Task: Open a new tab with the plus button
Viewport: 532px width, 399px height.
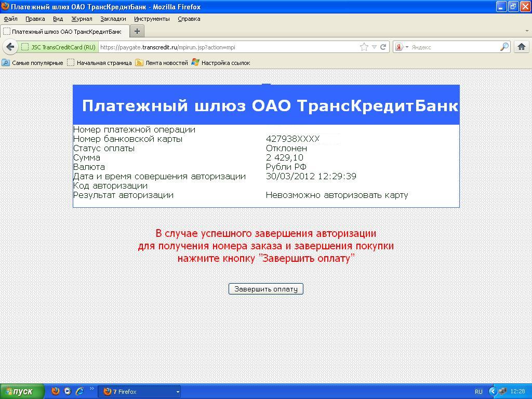Action: coord(137,31)
